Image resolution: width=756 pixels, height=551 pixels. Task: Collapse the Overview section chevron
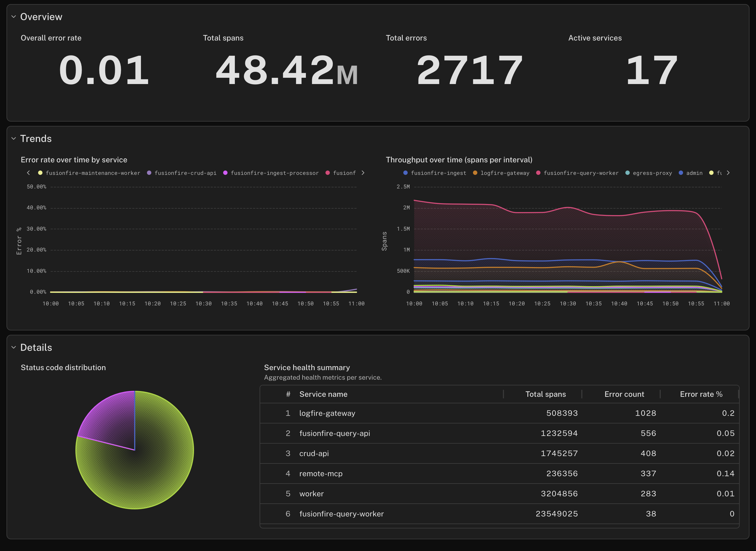pyautogui.click(x=14, y=17)
